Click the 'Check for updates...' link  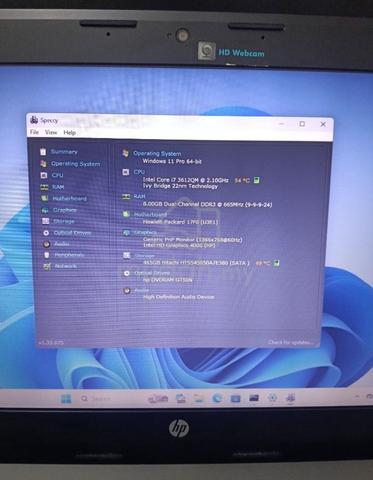[290, 342]
